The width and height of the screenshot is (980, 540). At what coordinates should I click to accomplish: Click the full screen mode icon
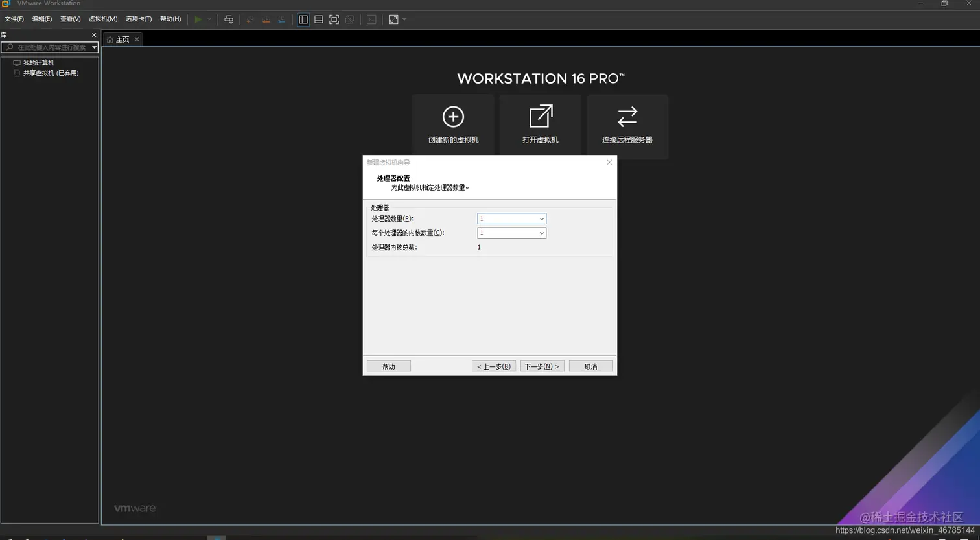[334, 19]
